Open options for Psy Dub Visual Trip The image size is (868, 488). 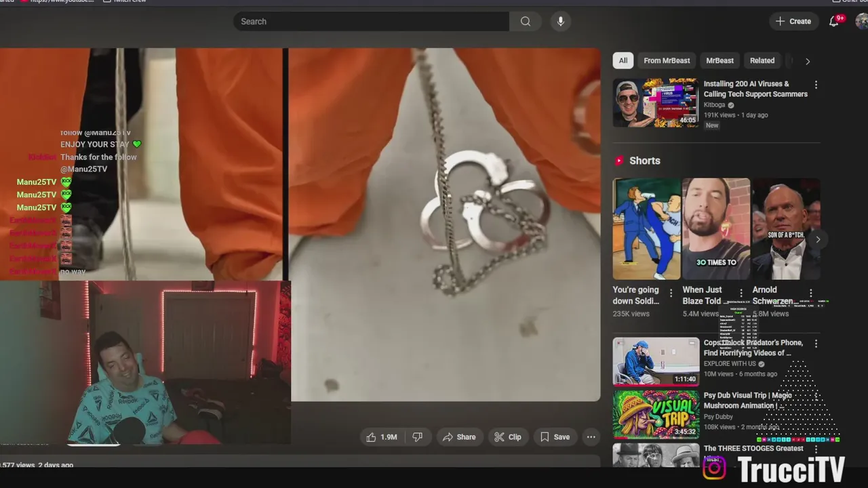(816, 396)
